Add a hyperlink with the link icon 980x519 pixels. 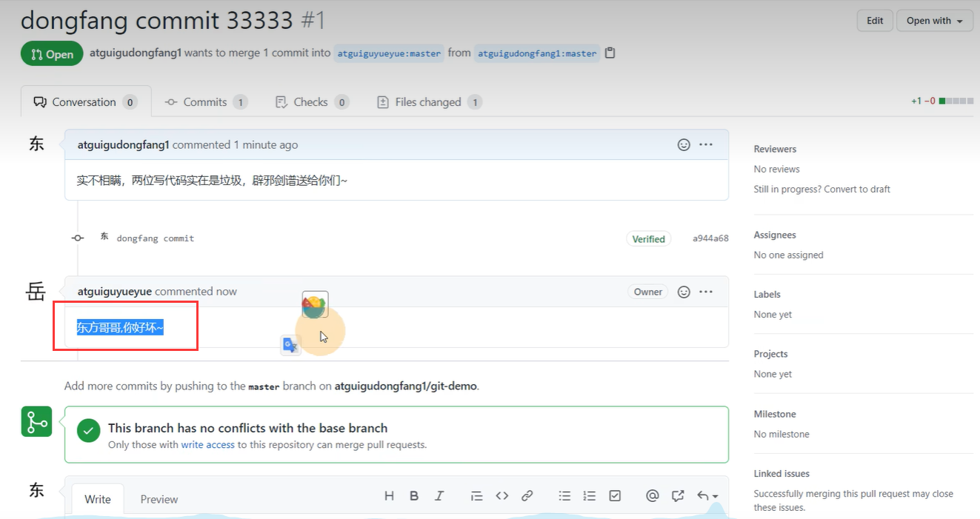coord(527,495)
